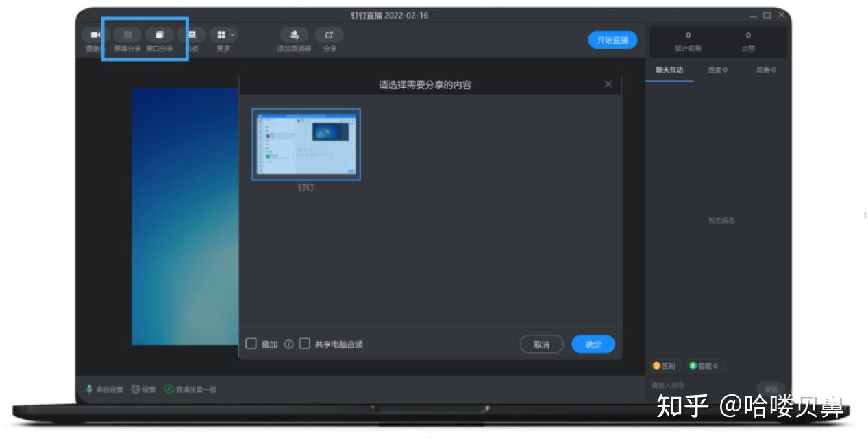Click the Confirm (确定) button
The height and width of the screenshot is (443, 868).
tap(593, 344)
